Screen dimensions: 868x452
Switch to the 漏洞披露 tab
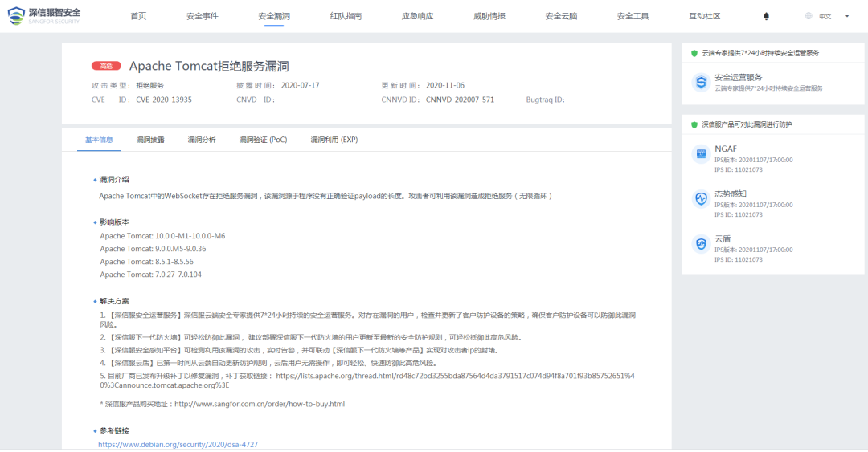(x=150, y=140)
